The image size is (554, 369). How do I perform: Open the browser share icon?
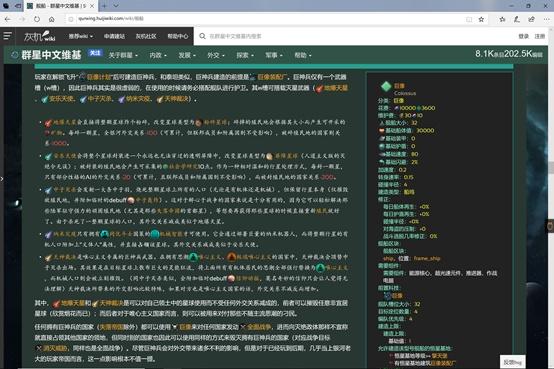[531, 19]
